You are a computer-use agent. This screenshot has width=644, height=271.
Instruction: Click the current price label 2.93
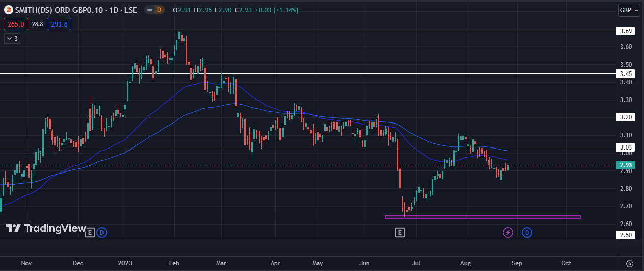pyautogui.click(x=625, y=165)
